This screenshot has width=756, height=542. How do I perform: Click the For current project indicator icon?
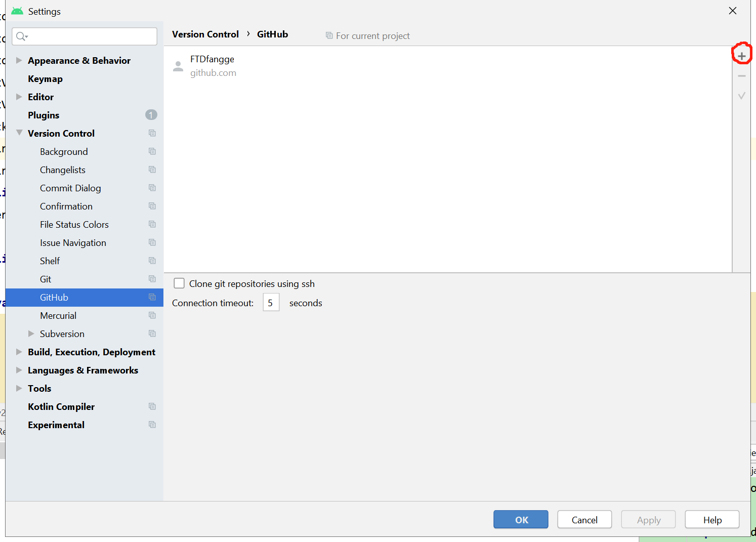click(x=329, y=35)
